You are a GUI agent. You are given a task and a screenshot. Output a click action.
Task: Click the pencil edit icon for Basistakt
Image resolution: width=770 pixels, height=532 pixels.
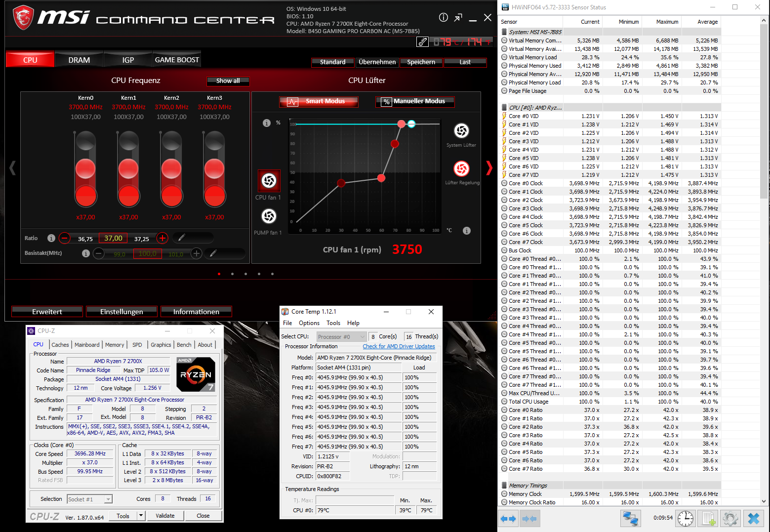click(213, 253)
